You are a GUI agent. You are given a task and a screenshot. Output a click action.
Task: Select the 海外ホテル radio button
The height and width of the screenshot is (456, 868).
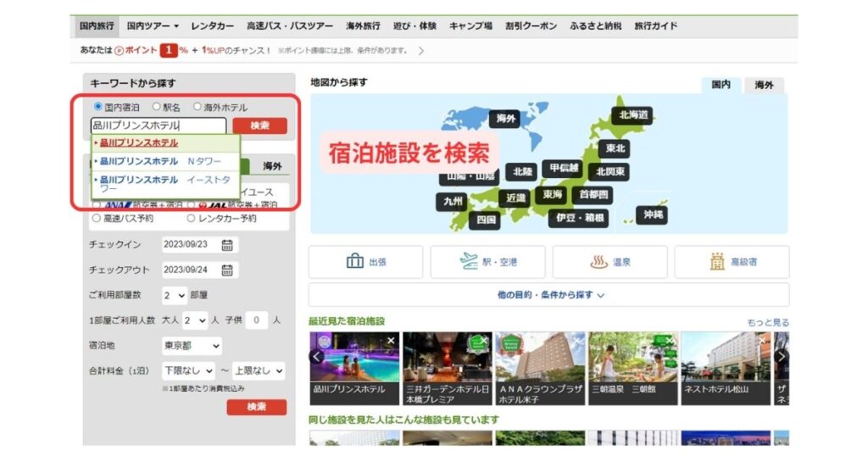point(197,106)
